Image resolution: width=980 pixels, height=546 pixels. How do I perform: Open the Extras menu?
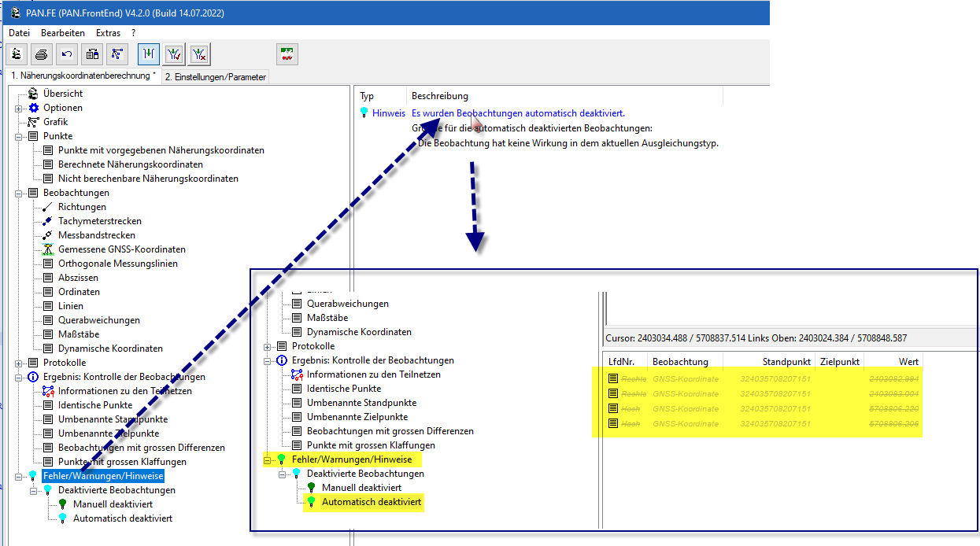point(108,33)
